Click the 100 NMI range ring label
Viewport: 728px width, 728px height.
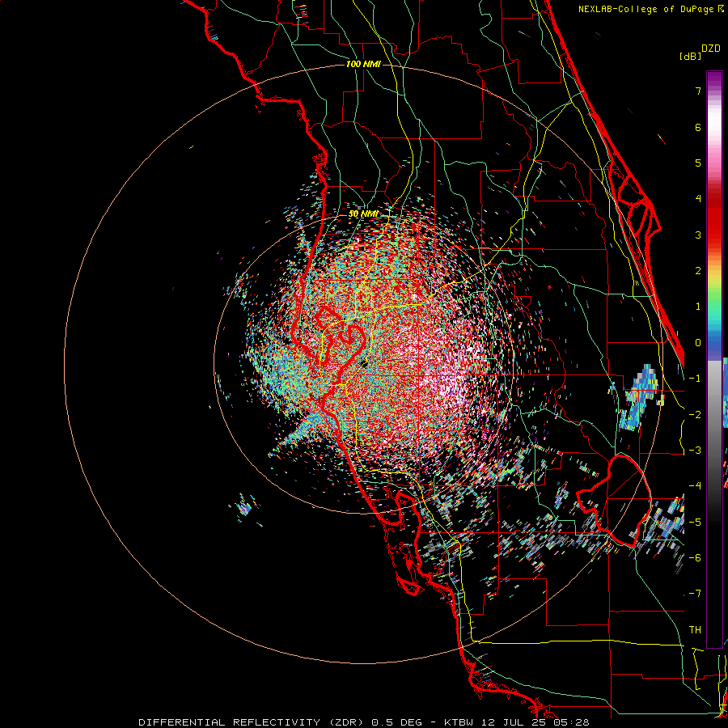[363, 64]
